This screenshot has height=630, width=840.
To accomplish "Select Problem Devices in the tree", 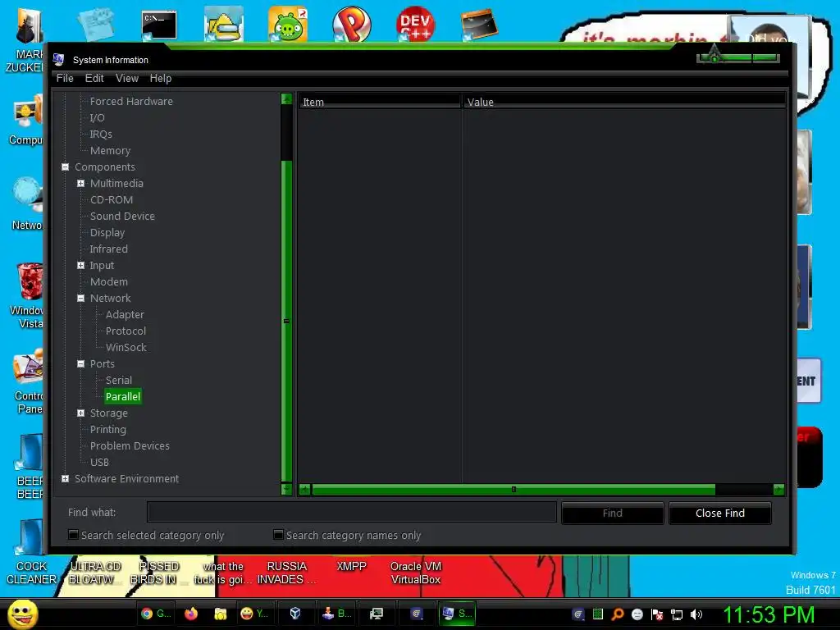I will pos(130,445).
